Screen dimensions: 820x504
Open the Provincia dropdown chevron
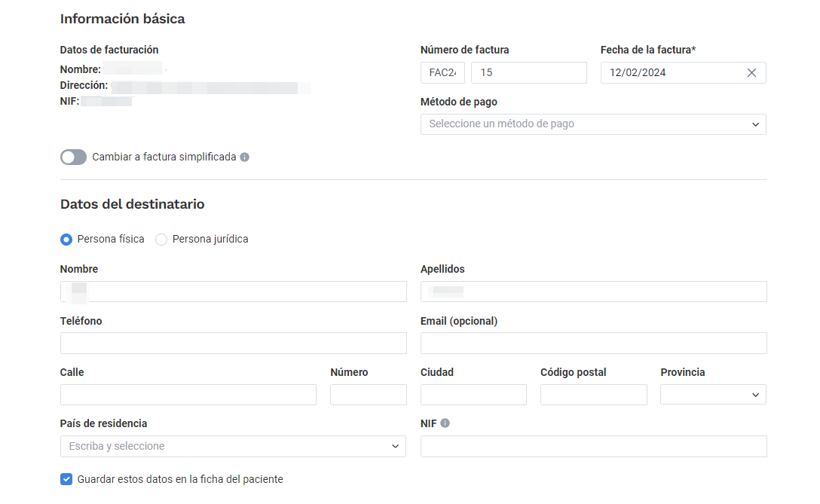(x=755, y=394)
